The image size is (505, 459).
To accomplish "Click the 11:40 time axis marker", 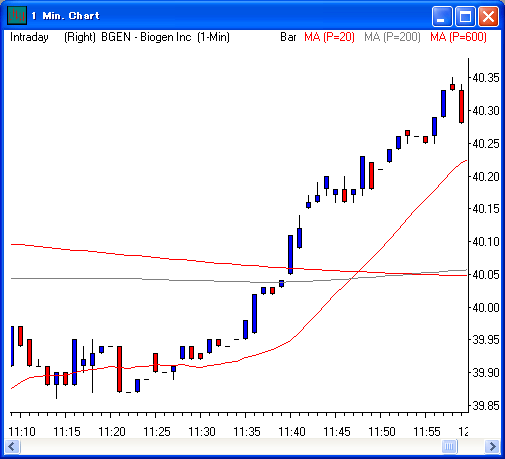I will click(292, 432).
